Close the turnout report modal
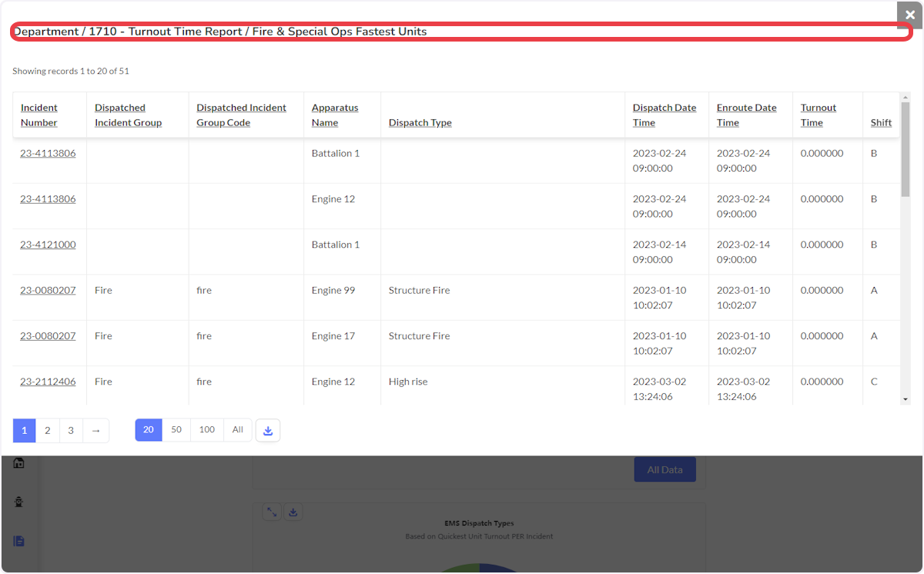 909,15
